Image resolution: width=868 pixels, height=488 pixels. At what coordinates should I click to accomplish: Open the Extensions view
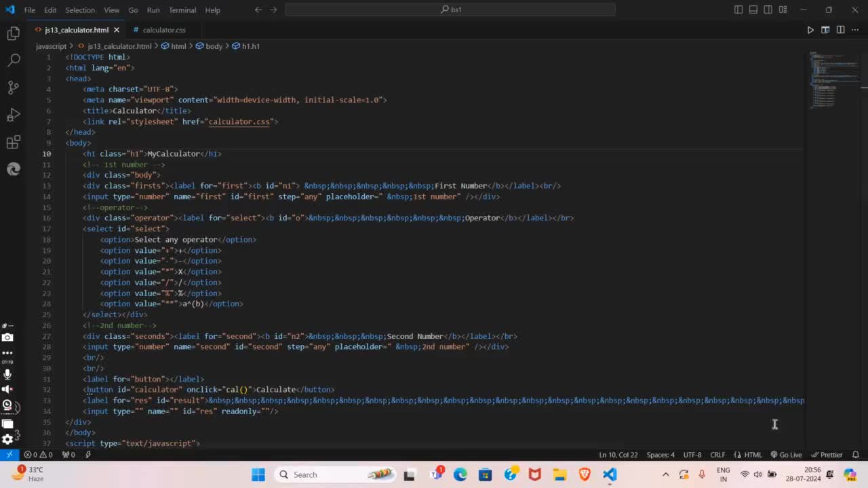click(14, 142)
